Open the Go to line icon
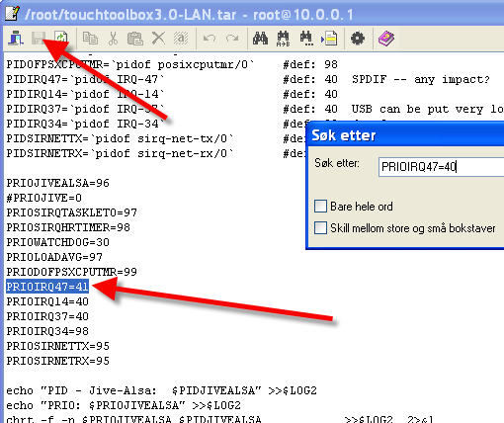Viewport: 504px width, 423px height. [x=329, y=39]
